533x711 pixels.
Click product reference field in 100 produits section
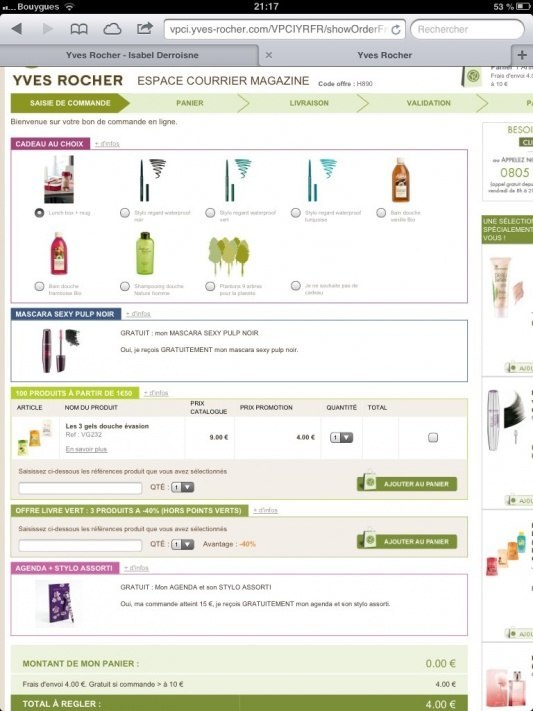pyautogui.click(x=80, y=488)
